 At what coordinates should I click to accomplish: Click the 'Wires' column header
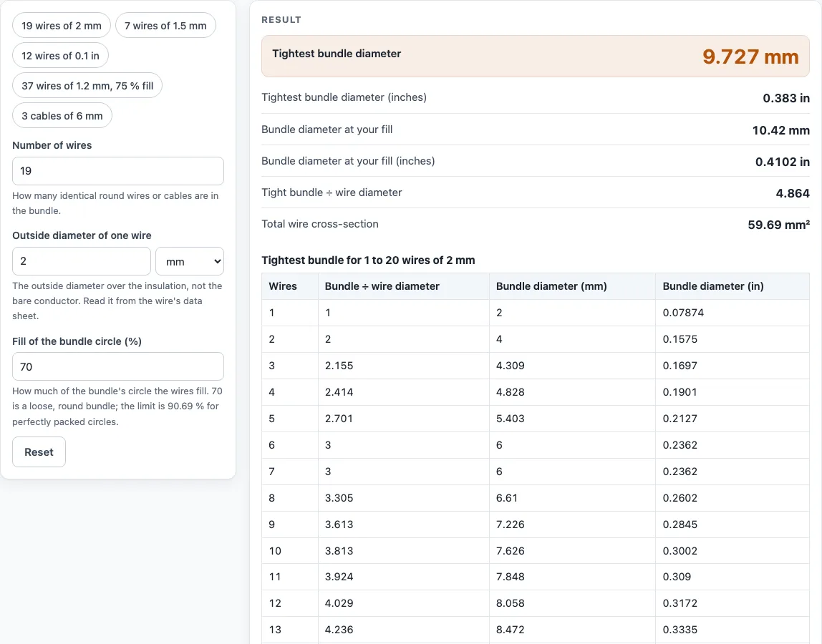290,286
